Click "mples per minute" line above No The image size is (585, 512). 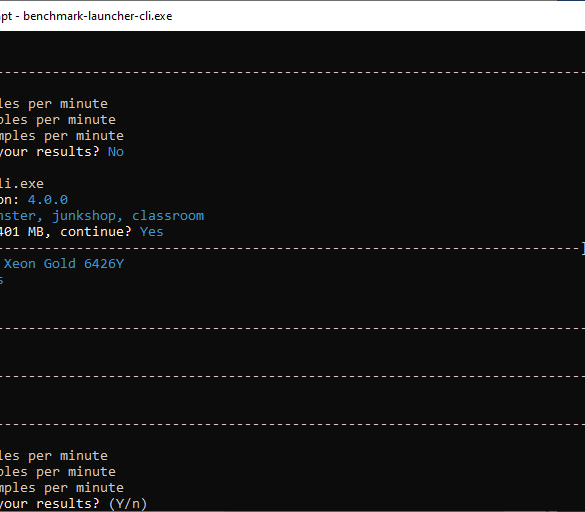click(62, 136)
